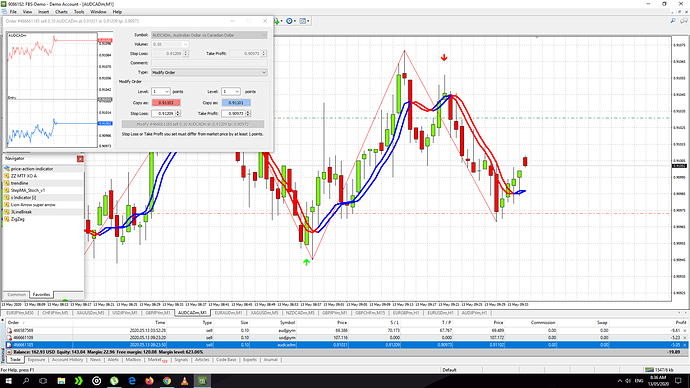The width and height of the screenshot is (690, 388).
Task: Click the red Copy as price button
Action: (166, 102)
